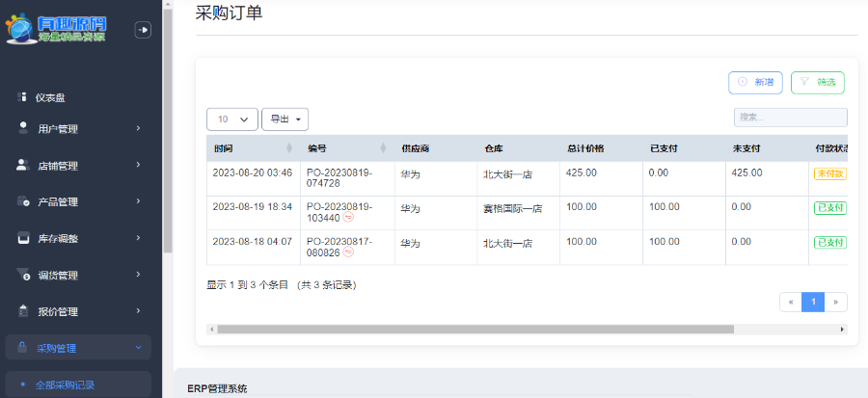
Task: Open the page size dropdown showing 10
Action: (232, 119)
